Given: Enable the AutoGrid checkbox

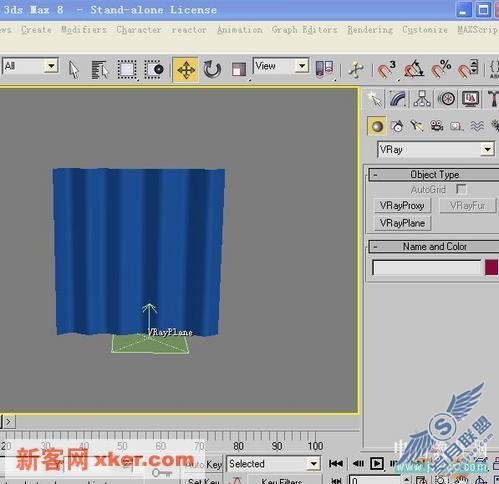Looking at the screenshot, I should 461,189.
